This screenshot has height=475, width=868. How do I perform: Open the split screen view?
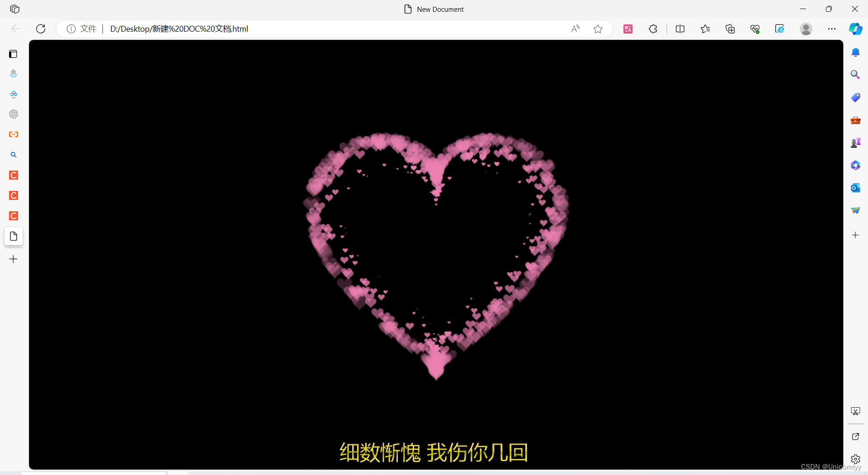(680, 28)
